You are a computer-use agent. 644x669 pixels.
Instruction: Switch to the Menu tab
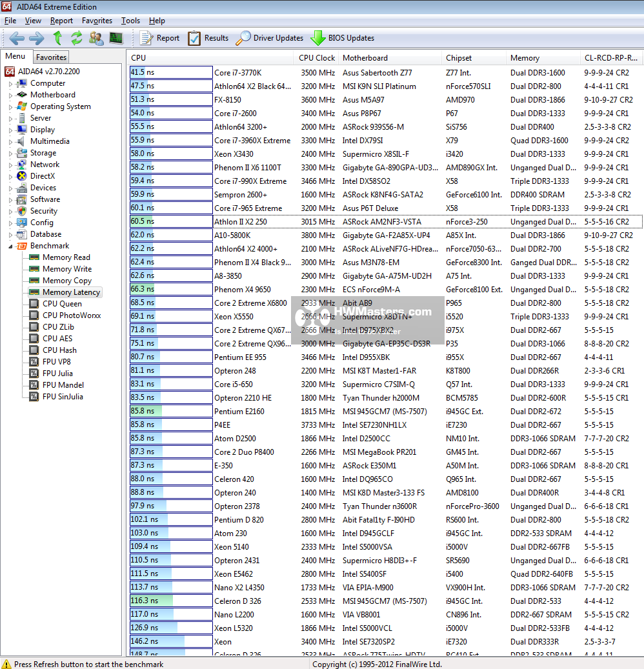coord(15,56)
